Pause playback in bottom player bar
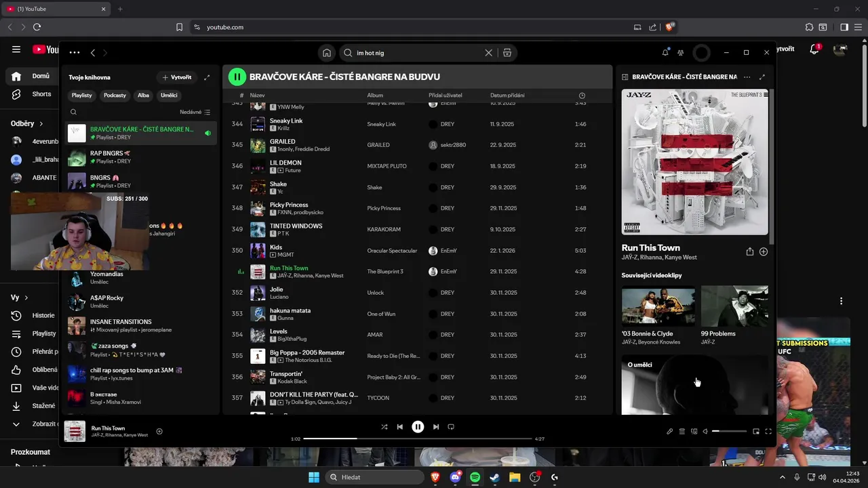 pos(418,427)
